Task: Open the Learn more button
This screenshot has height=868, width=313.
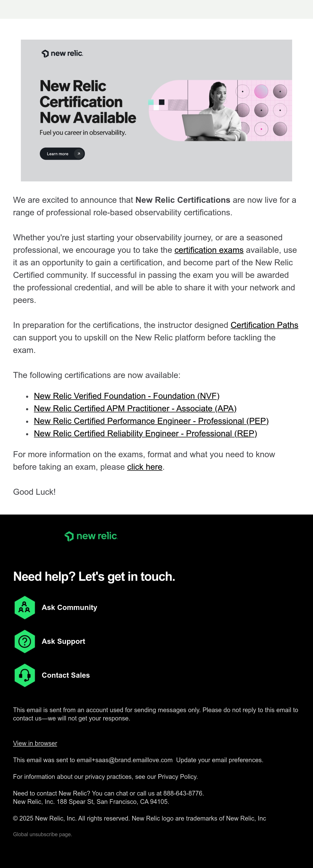Action: tap(62, 154)
